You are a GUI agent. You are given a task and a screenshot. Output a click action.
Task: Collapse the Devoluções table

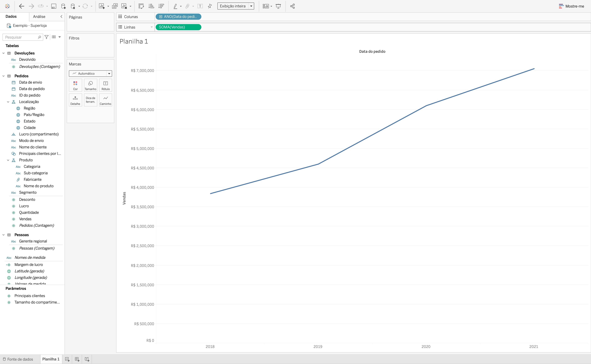click(3, 53)
